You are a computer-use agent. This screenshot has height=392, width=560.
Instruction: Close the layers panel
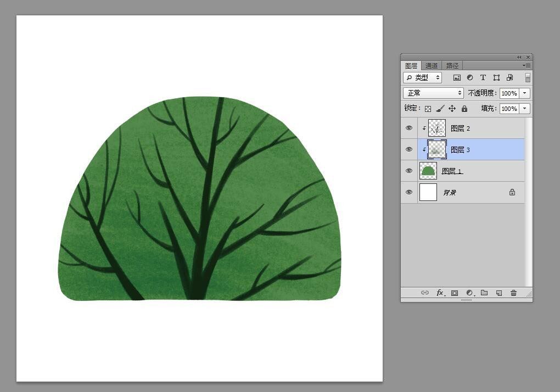(x=528, y=57)
